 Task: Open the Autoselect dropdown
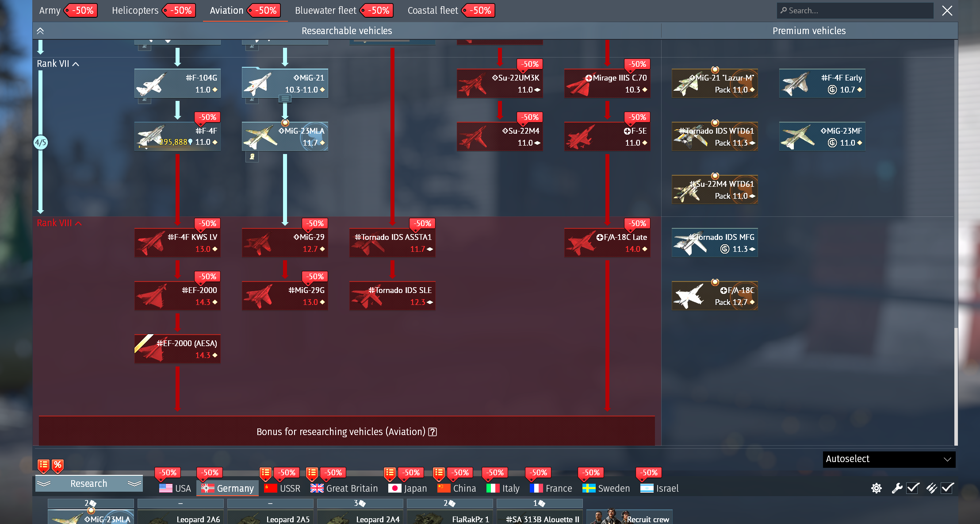[x=888, y=459]
